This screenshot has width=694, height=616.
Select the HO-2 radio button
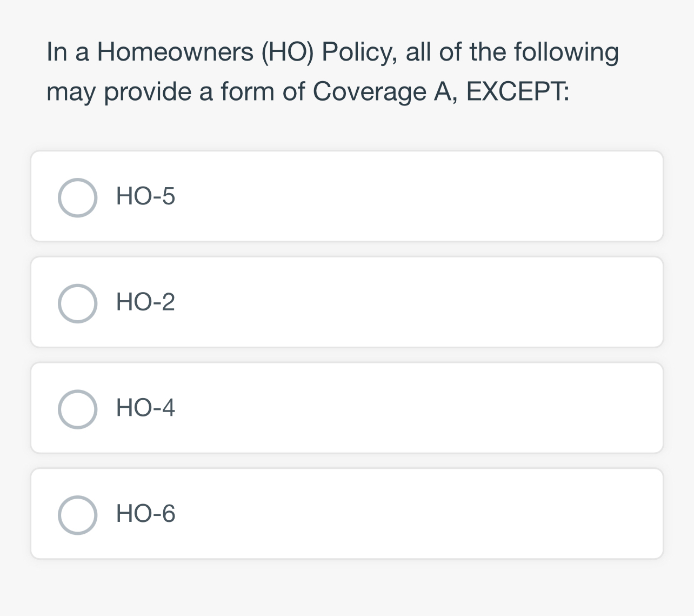[x=78, y=303]
